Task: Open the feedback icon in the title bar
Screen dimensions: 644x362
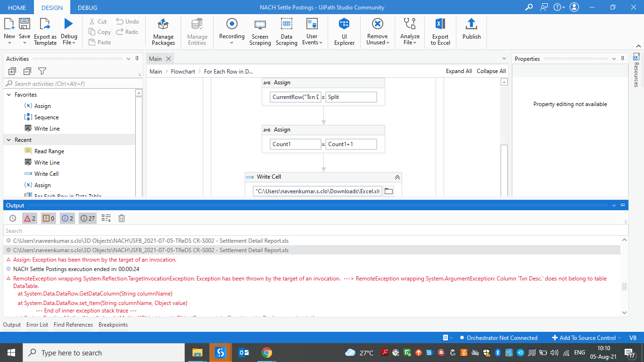Action: pos(545,7)
